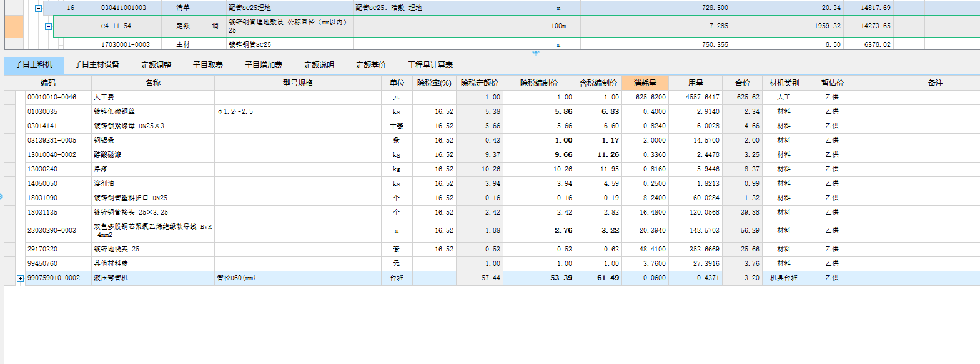Click the 名称 column header
The width and height of the screenshot is (980, 364).
(153, 83)
